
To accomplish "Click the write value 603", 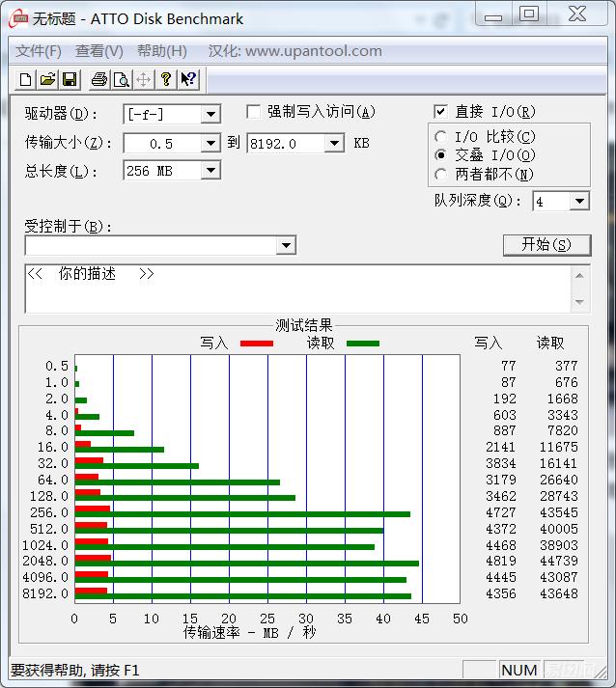I will pyautogui.click(x=504, y=415).
